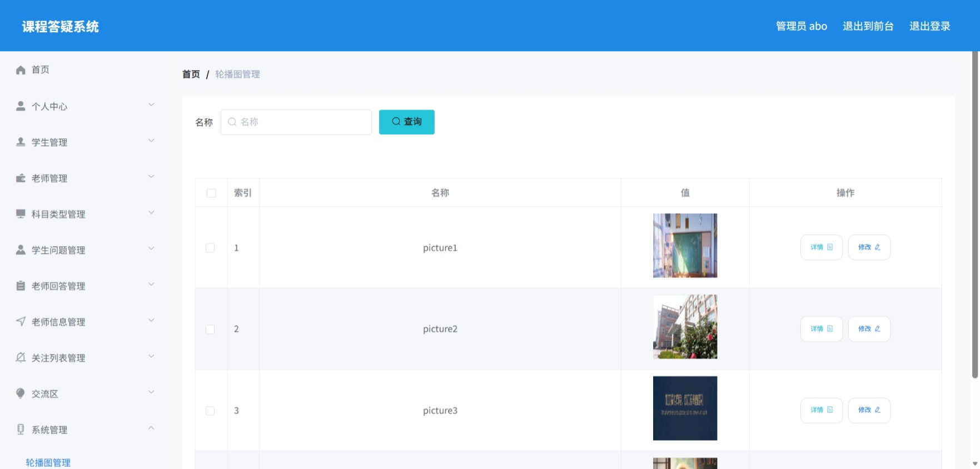The width and height of the screenshot is (980, 469).
Task: Open the 交流区 sidebar menu
Action: click(83, 393)
